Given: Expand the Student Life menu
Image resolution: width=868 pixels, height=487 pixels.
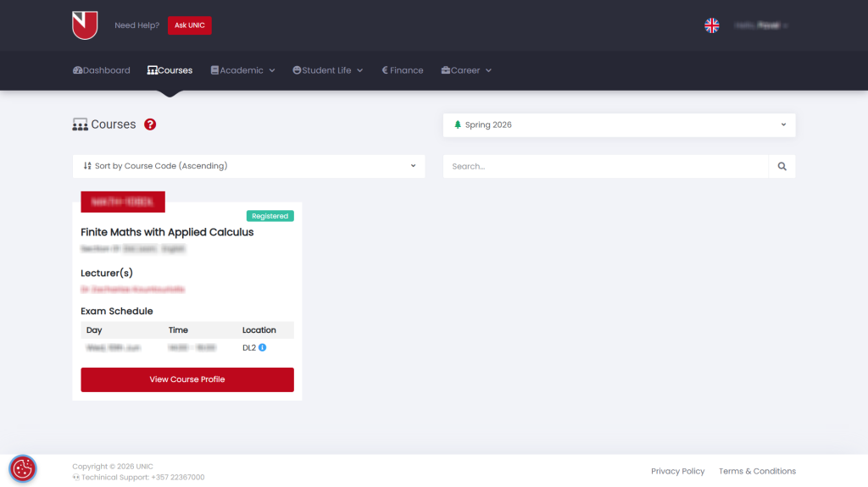Looking at the screenshot, I should click(x=328, y=70).
